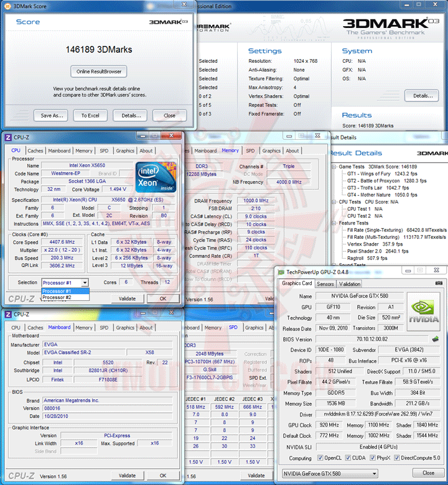Click the Core Speed 4407.6 MHz field

(x=62, y=242)
